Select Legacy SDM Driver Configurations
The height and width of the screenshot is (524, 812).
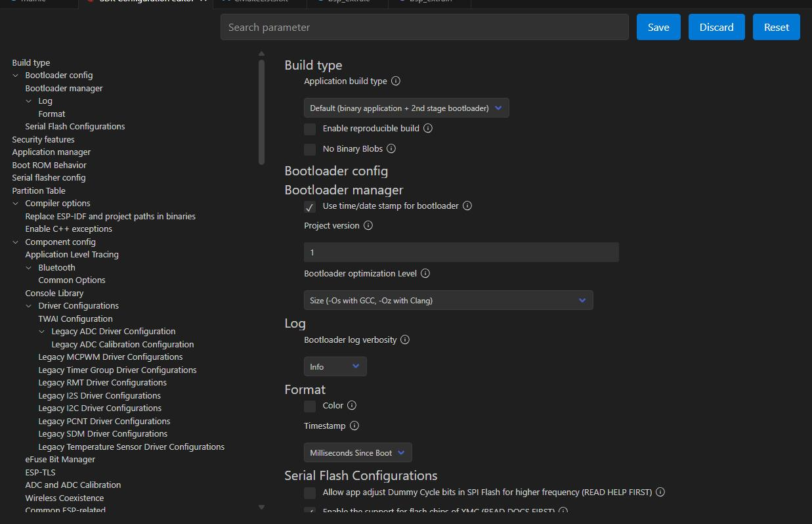(x=102, y=433)
